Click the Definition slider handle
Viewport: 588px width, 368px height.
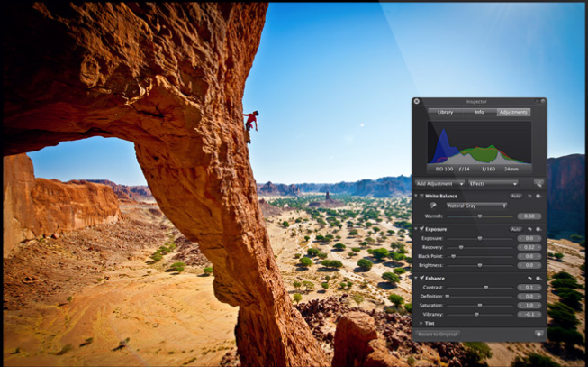447,296
